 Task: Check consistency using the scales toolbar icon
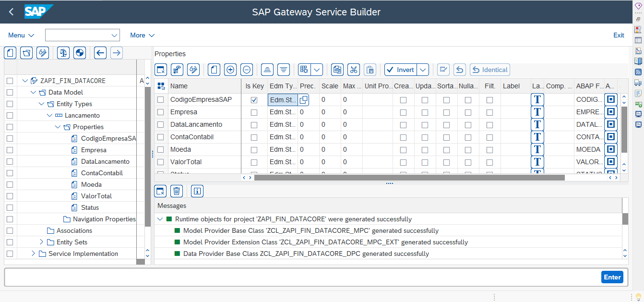point(63,53)
